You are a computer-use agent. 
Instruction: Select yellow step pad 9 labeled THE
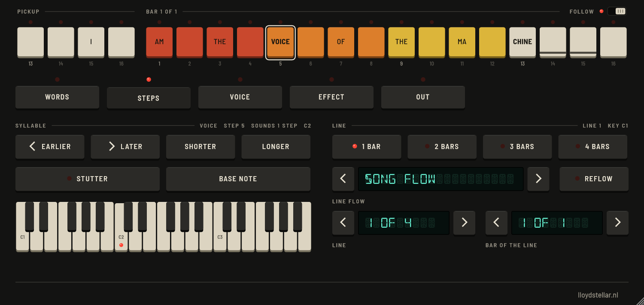tap(401, 42)
